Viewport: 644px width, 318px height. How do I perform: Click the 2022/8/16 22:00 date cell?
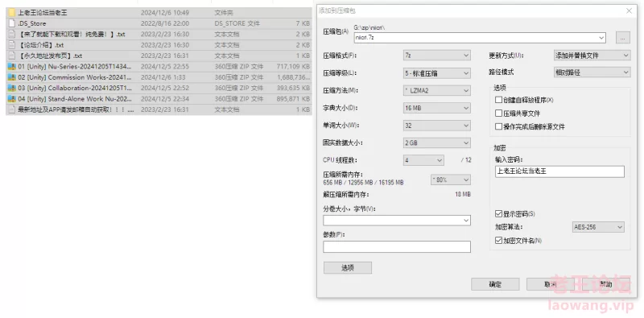pos(165,23)
